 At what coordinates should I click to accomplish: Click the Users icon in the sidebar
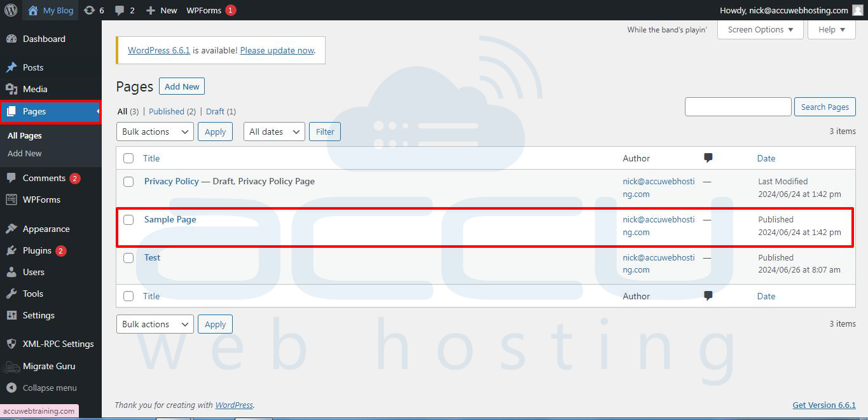[11, 272]
